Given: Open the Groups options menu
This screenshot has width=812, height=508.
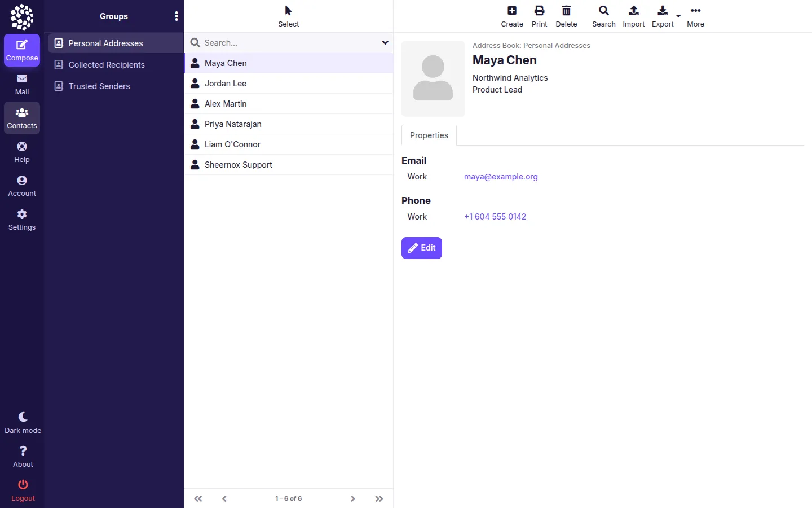Looking at the screenshot, I should click(176, 16).
